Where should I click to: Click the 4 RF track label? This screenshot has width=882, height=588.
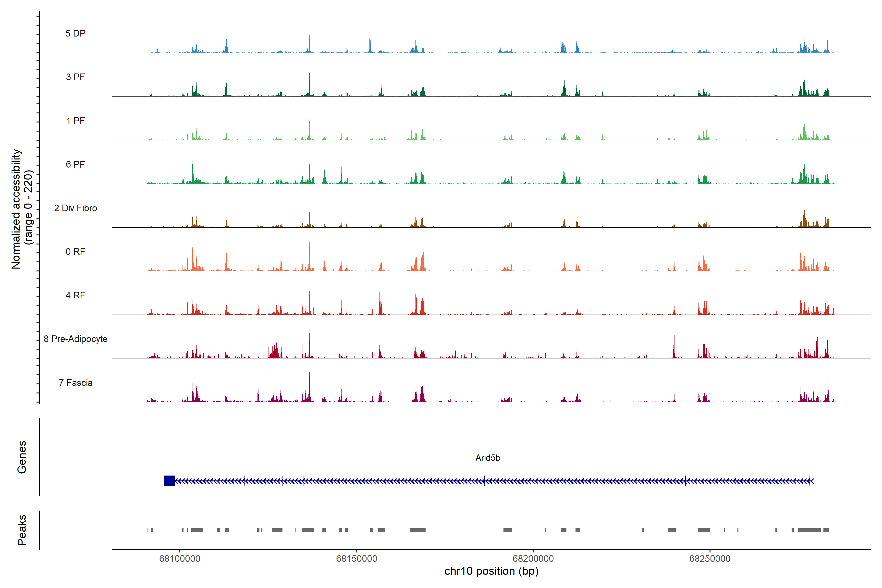click(75, 295)
